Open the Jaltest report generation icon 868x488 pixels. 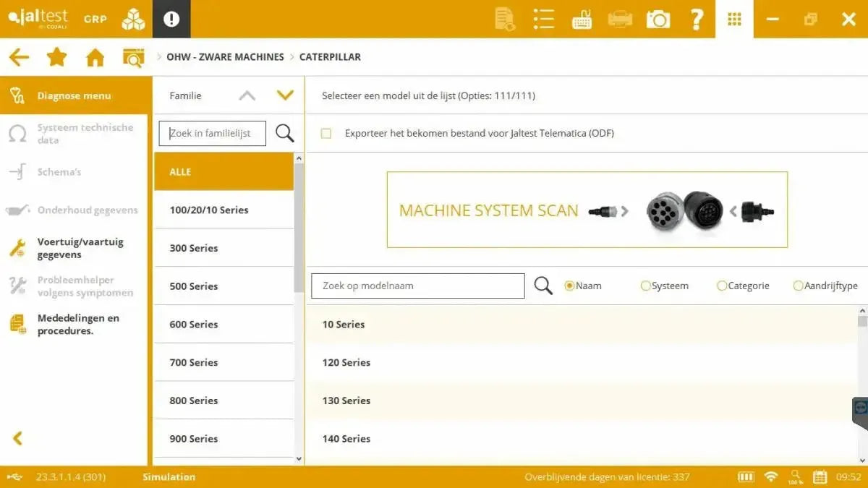(504, 18)
